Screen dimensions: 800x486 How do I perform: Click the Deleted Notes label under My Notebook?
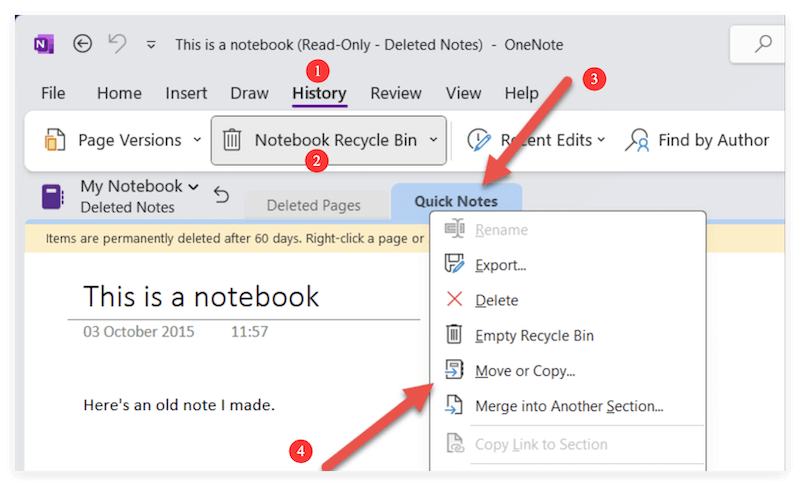tap(128, 208)
